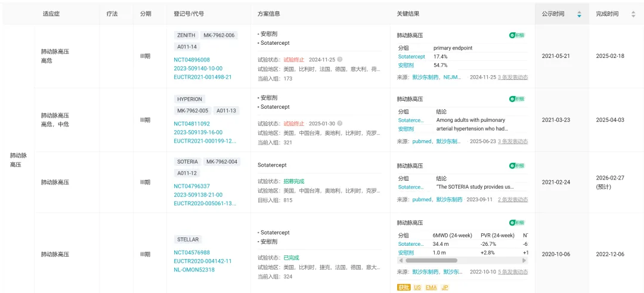Click the help icon beside 2025-01-30 trial status
This screenshot has height=293, width=644.
coord(340,124)
